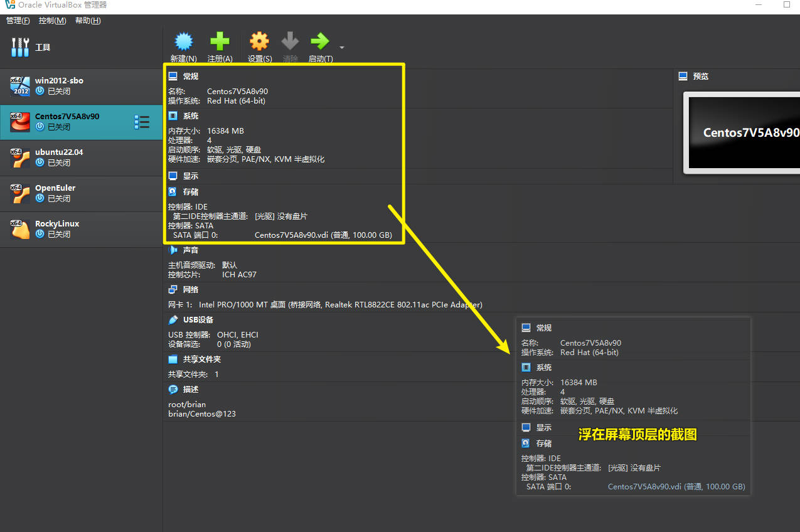Click 系统 chip icon in Manager window
Image resolution: width=800 pixels, height=532 pixels.
coord(173,115)
